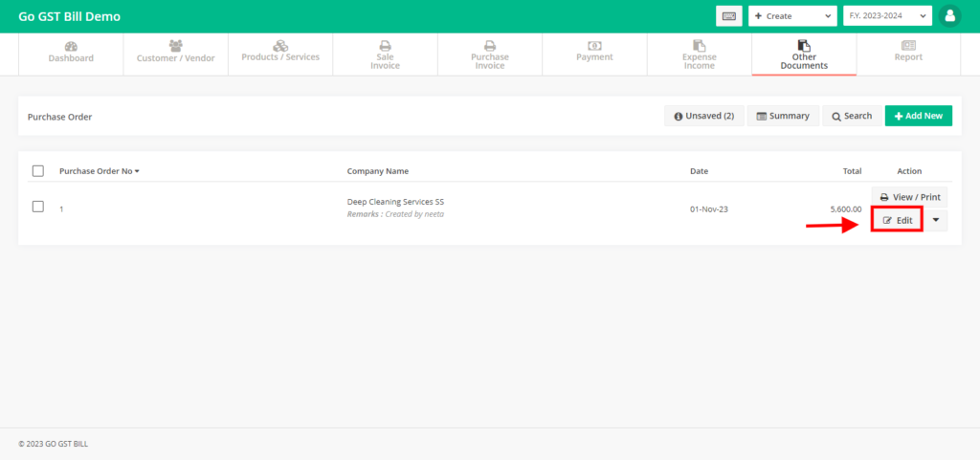Viewport: 980px width, 460px height.
Task: Check the box for purchase order 1
Action: click(x=38, y=207)
